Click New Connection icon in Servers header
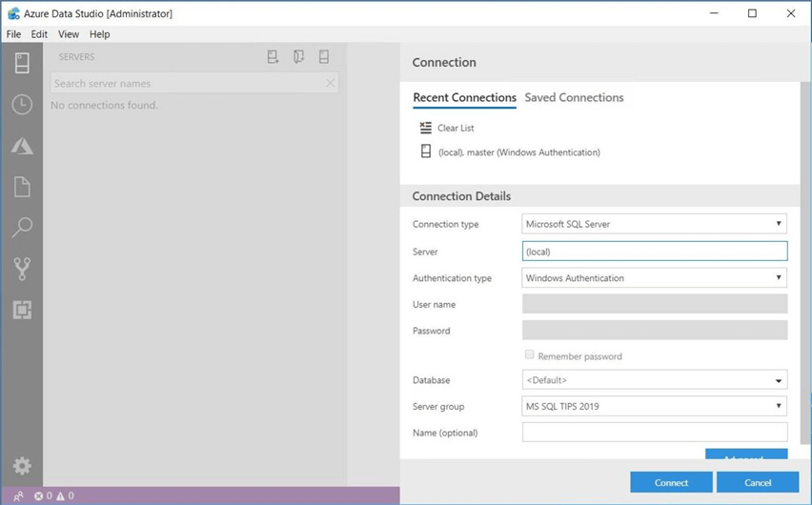812x505 pixels. tap(273, 57)
